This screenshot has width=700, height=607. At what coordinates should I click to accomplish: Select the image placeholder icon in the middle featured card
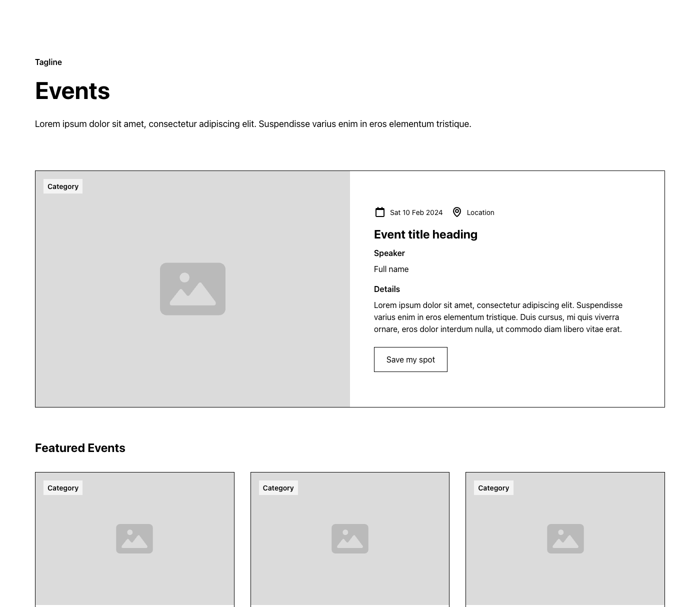[350, 538]
